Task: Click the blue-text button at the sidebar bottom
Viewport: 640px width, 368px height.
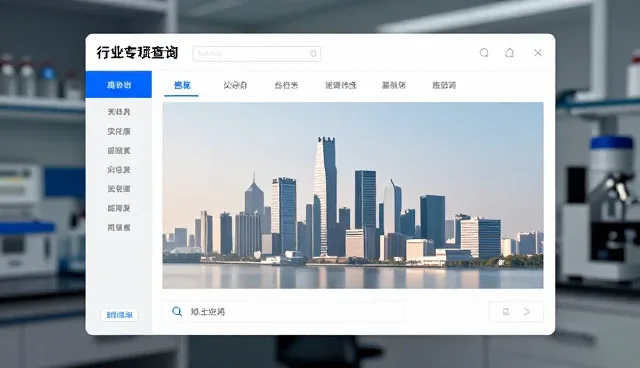Action: coord(119,315)
